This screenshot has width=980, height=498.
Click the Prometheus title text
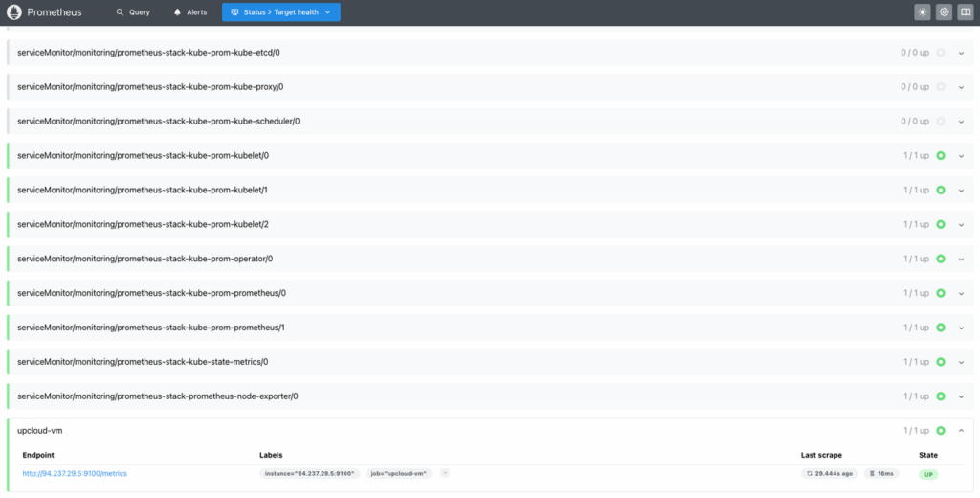coord(55,11)
